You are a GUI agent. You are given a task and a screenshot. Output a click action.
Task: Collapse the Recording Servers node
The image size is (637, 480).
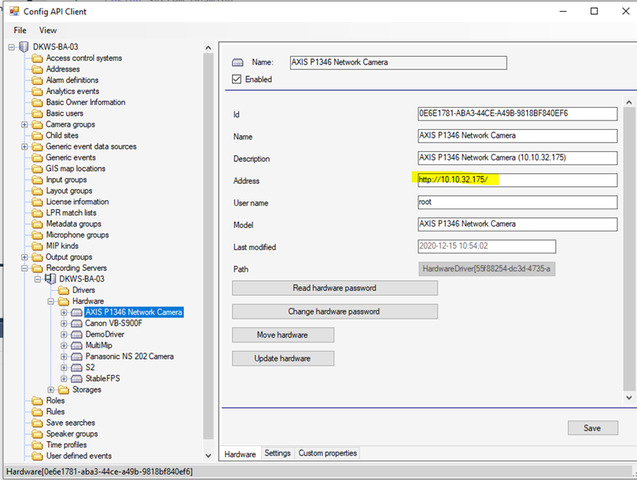coord(24,268)
